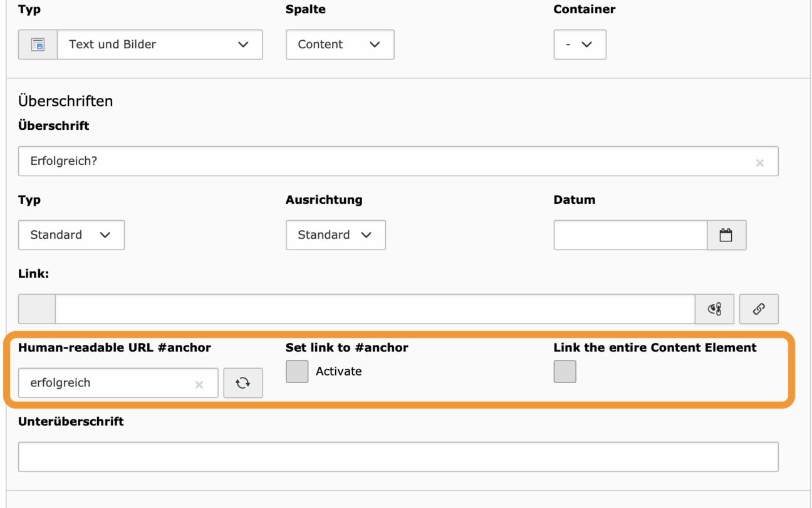Viewport: 812px width, 508px height.
Task: Click into the Unterüberschrift input field
Action: click(398, 457)
